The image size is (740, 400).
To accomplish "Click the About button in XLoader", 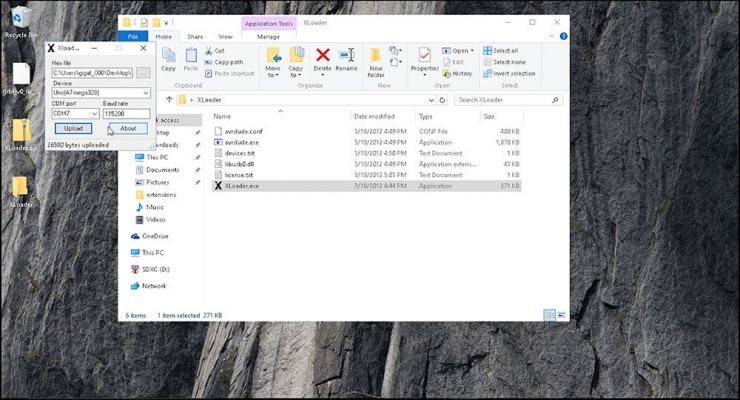I will tap(128, 128).
